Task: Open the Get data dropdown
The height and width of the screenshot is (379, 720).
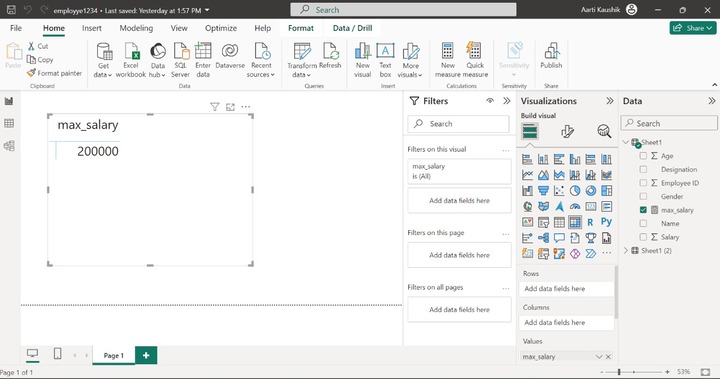Action: tap(103, 60)
